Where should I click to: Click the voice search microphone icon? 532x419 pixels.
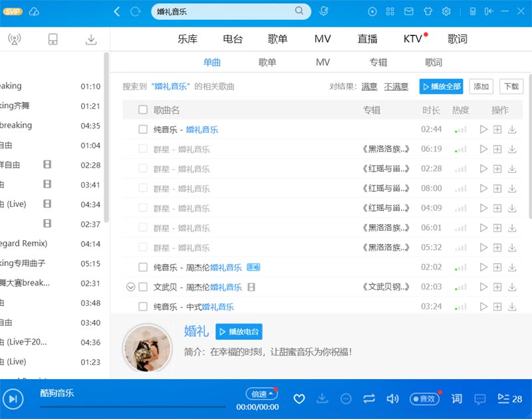(x=324, y=11)
